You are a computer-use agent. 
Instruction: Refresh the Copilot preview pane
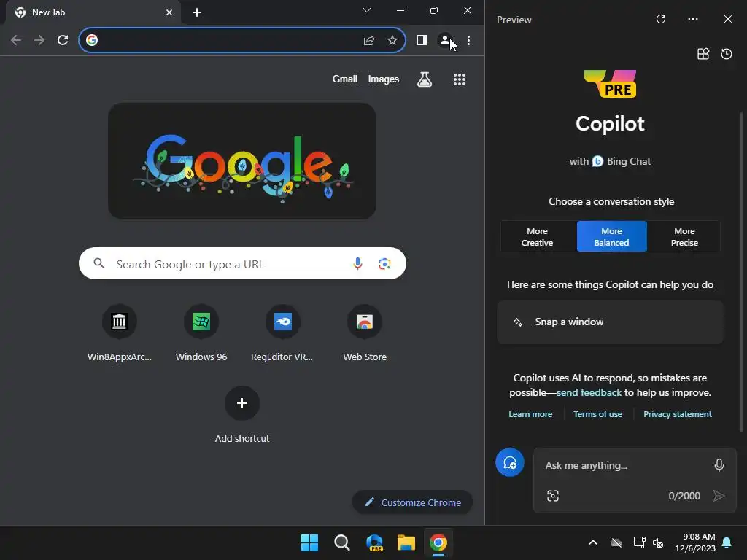[660, 19]
